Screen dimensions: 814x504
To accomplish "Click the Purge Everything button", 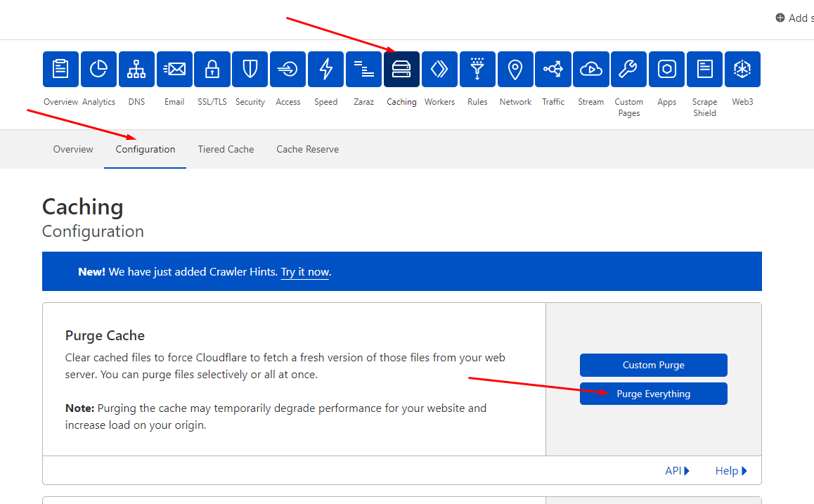I will [x=654, y=394].
